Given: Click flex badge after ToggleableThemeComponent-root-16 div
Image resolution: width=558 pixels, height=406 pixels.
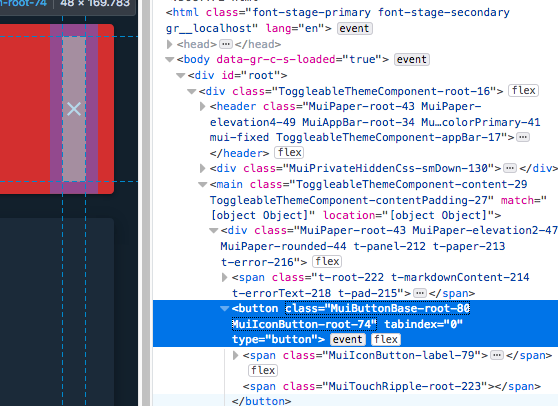Looking at the screenshot, I should point(523,91).
